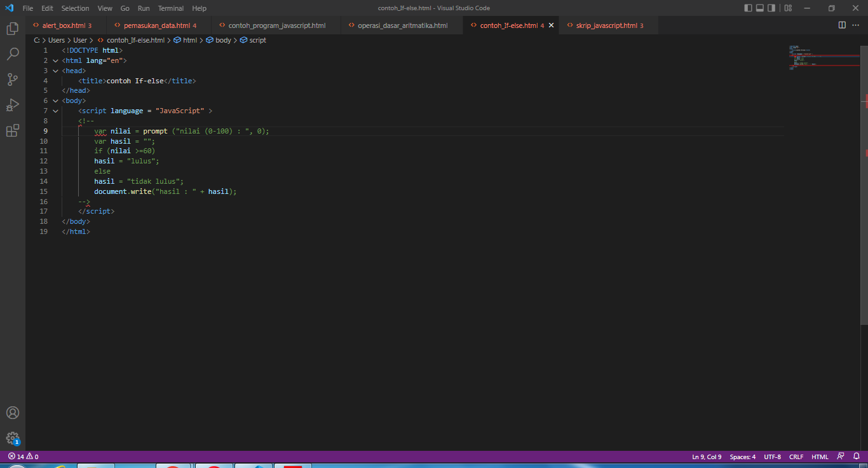
Task: Open the Extensions view icon
Action: pyautogui.click(x=13, y=130)
